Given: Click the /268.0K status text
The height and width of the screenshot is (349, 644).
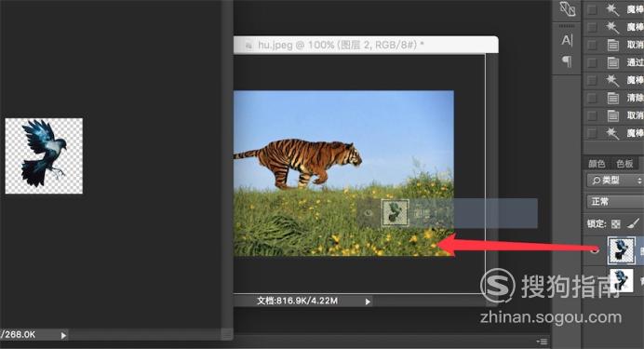Looking at the screenshot, I should point(18,335).
